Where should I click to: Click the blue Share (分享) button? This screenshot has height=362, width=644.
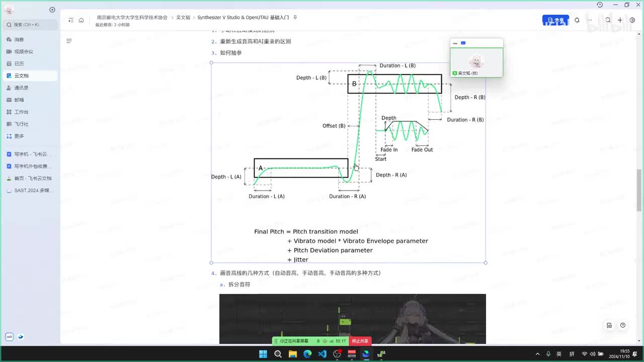[555, 20]
